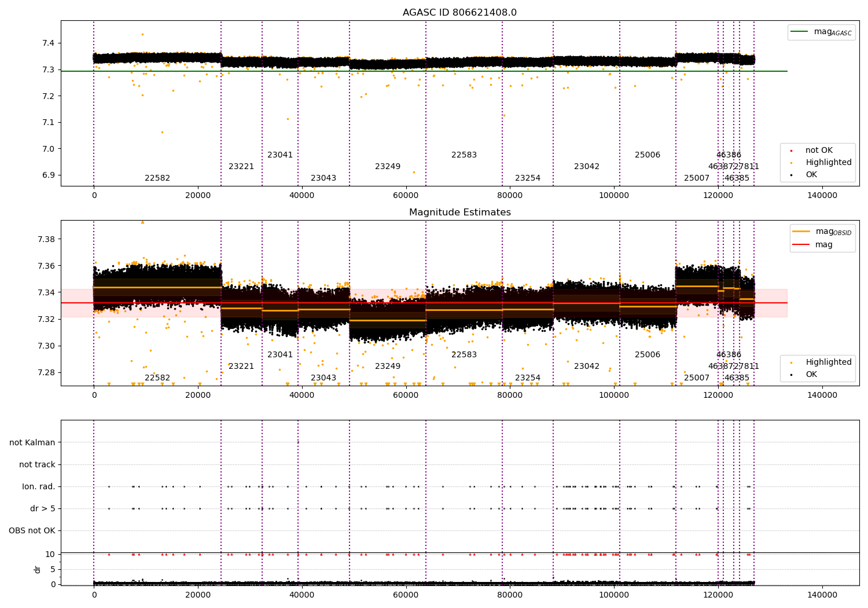Click obsid label 23254 in top plot

click(528, 178)
